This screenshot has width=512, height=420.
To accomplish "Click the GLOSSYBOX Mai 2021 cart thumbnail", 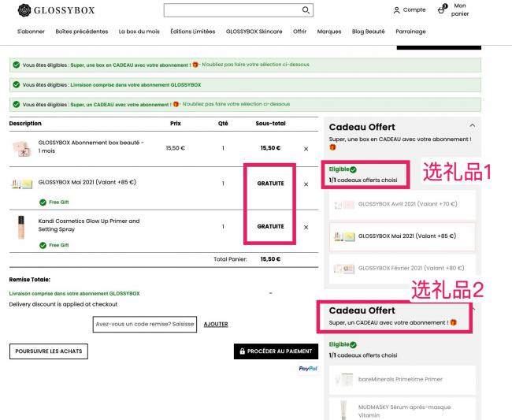I will tap(21, 184).
